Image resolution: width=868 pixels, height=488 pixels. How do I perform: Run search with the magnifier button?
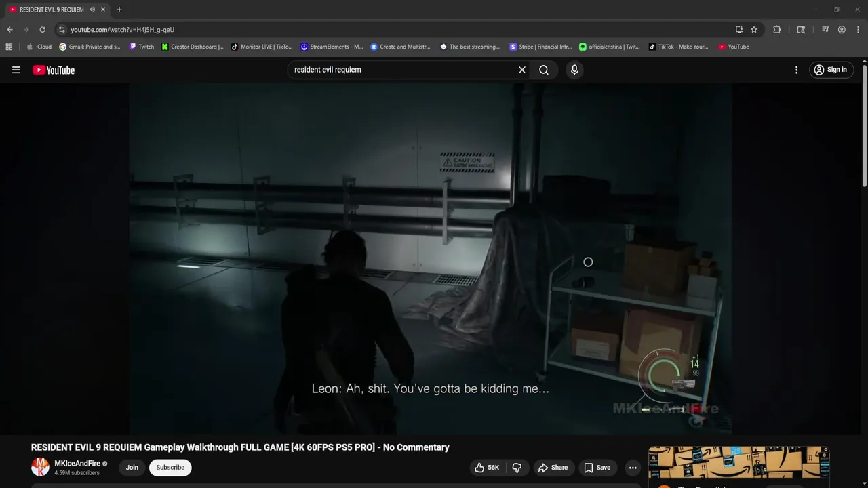click(x=544, y=70)
